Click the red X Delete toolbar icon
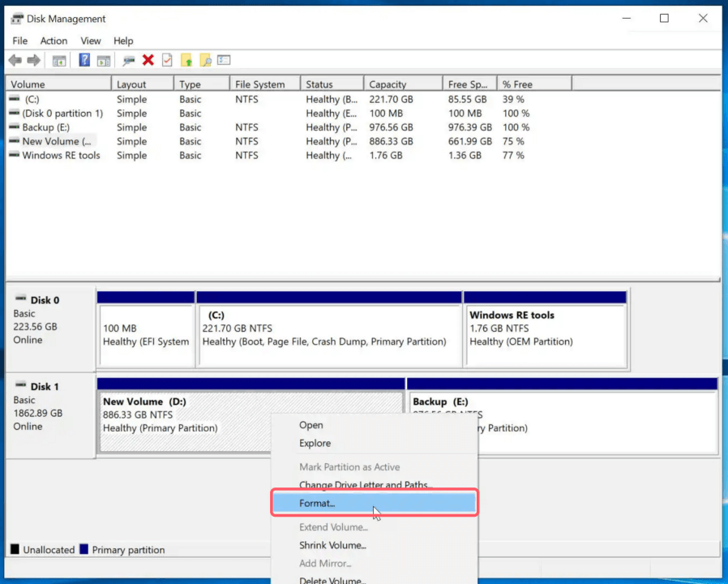 coord(148,60)
